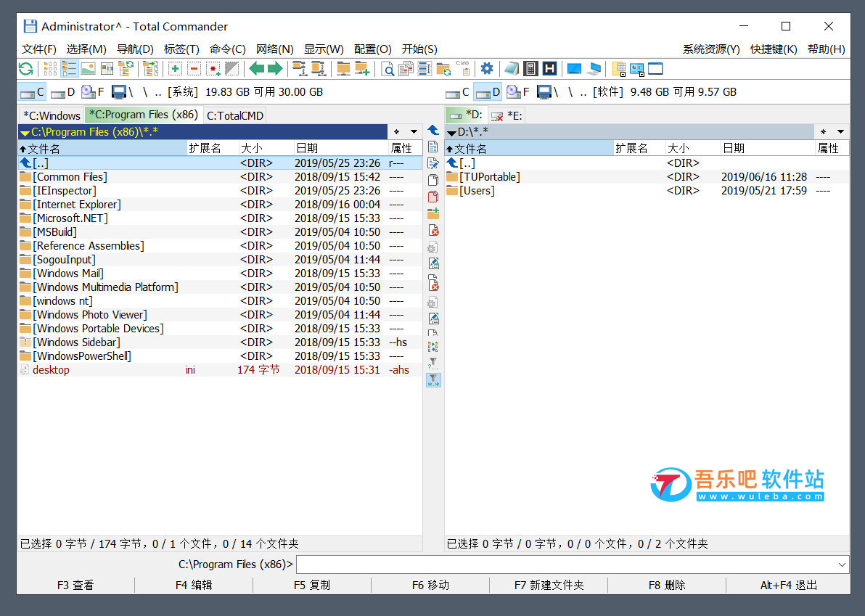Select the [SogouInput] folder row

coord(220,260)
